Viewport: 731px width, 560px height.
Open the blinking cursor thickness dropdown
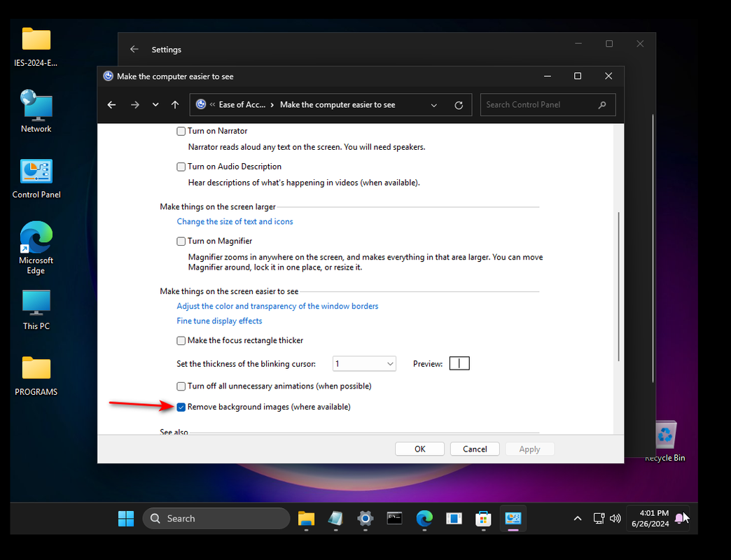364,364
